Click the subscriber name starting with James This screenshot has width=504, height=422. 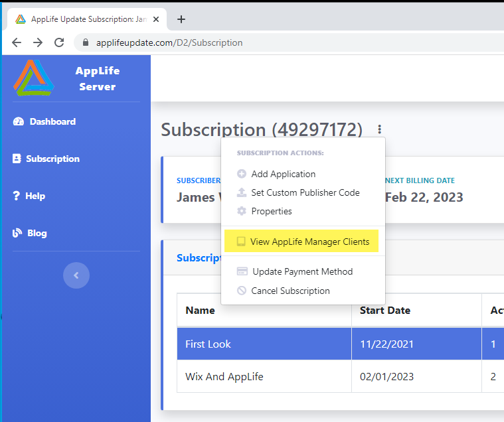(x=199, y=197)
